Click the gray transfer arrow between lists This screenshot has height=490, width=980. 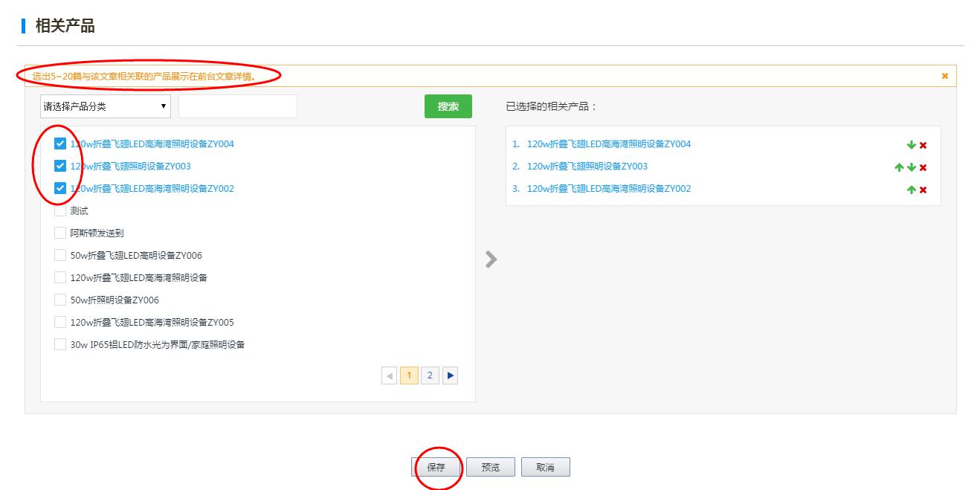(491, 259)
